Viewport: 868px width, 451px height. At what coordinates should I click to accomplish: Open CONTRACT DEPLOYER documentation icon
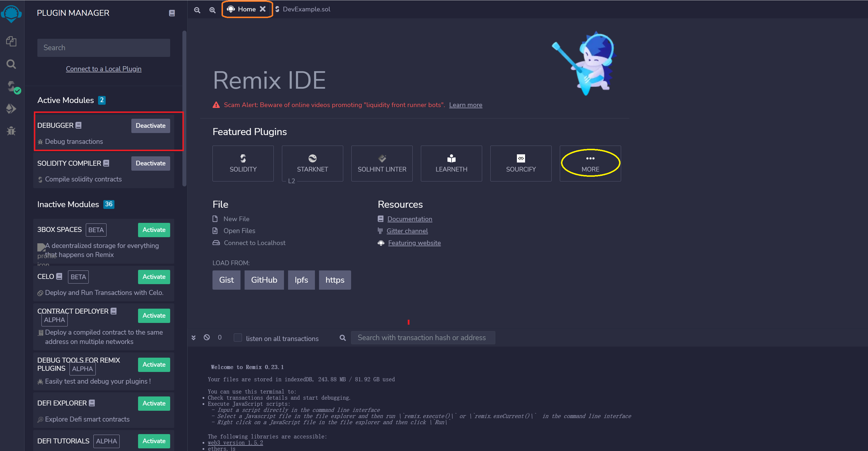(x=114, y=311)
